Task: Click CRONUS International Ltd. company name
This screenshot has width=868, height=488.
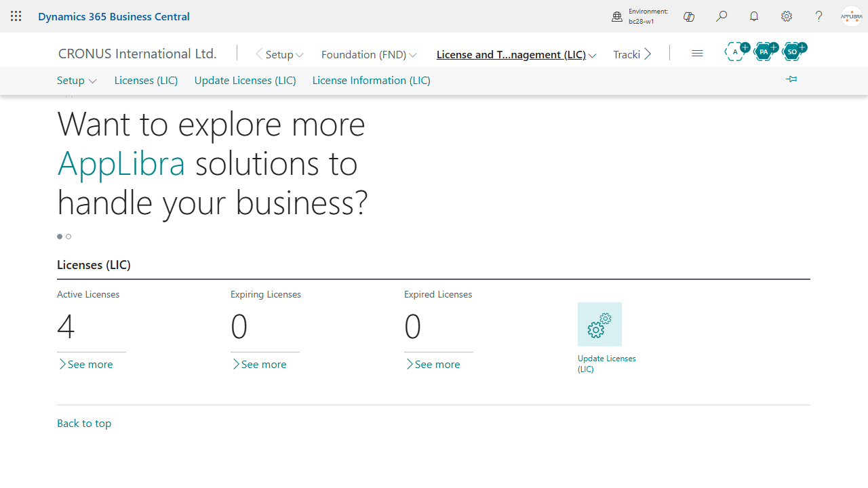Action: pyautogui.click(x=137, y=54)
